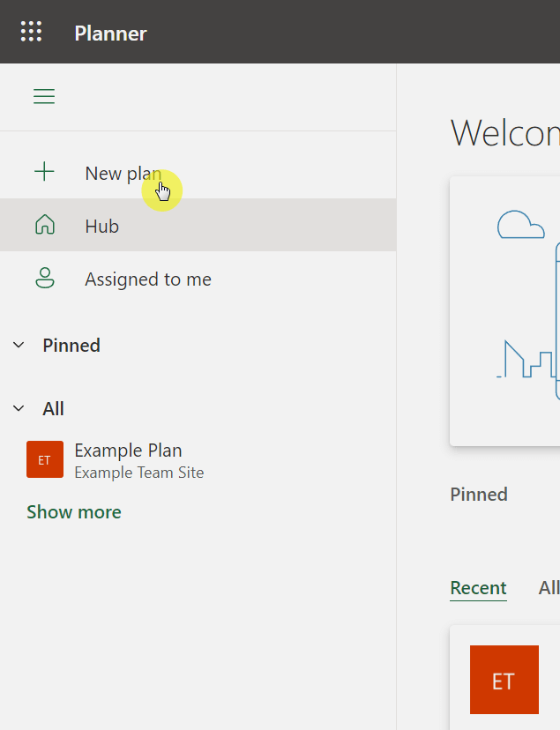Click the Pinned heading in main pane
Viewport: 560px width, 730px height.
point(479,495)
